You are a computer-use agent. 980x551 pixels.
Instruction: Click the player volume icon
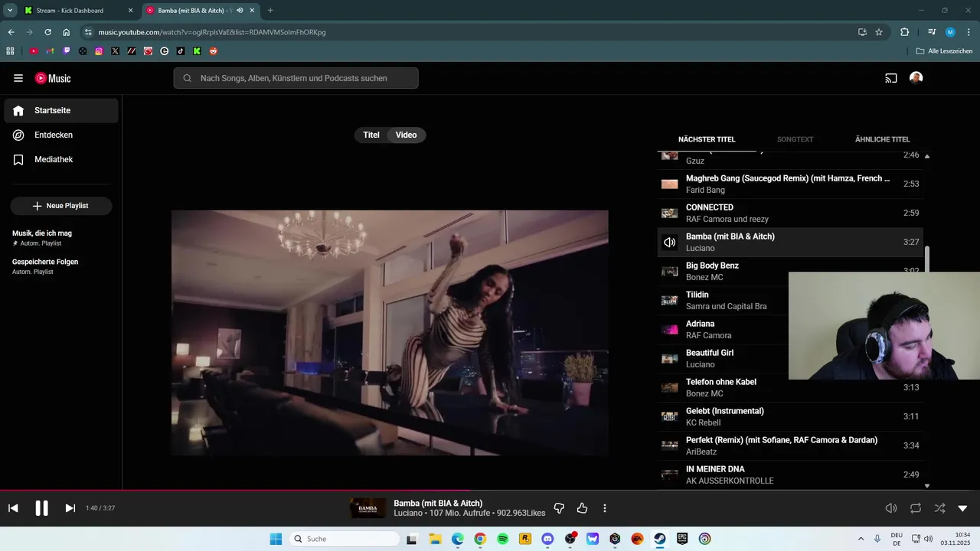(891, 508)
